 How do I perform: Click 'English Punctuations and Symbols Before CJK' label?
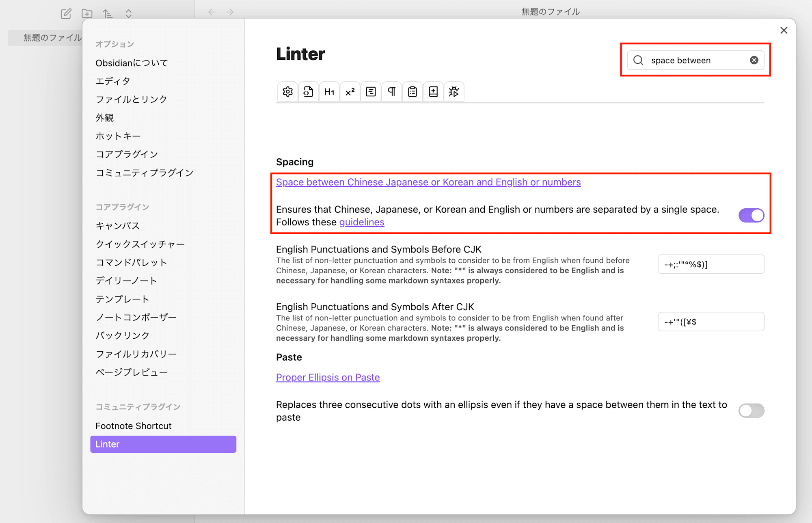pyautogui.click(x=379, y=249)
